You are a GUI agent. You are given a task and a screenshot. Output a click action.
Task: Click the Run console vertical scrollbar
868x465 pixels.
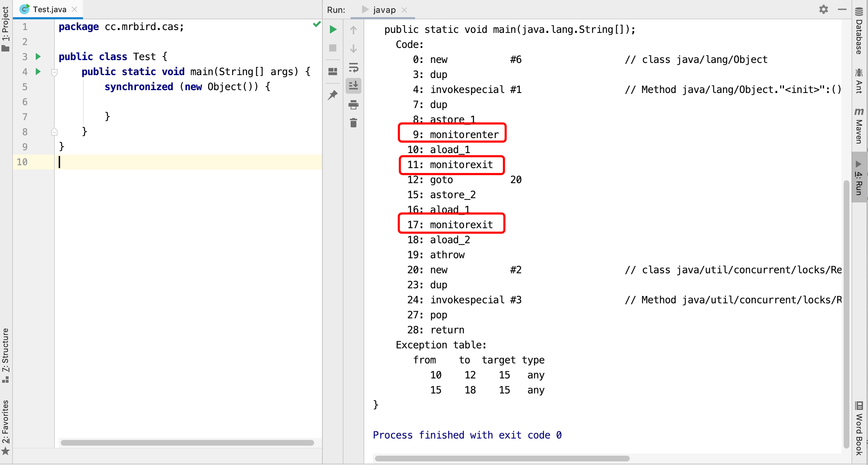click(846, 314)
